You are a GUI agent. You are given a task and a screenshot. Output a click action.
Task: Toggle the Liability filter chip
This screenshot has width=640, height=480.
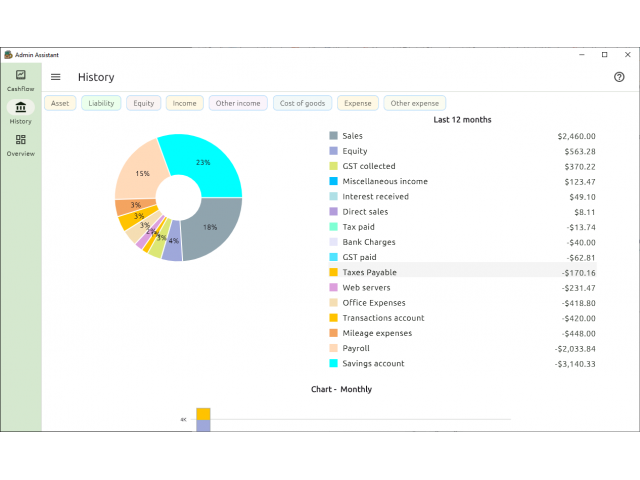101,103
